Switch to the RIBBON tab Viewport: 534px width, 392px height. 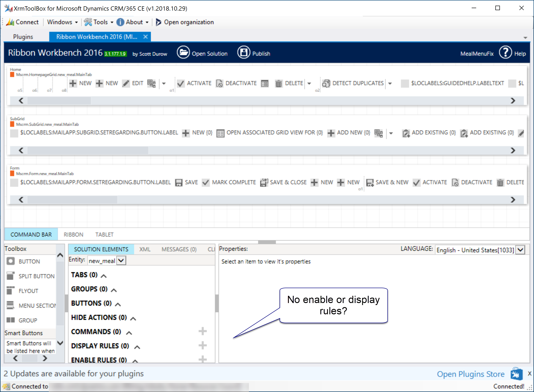73,234
